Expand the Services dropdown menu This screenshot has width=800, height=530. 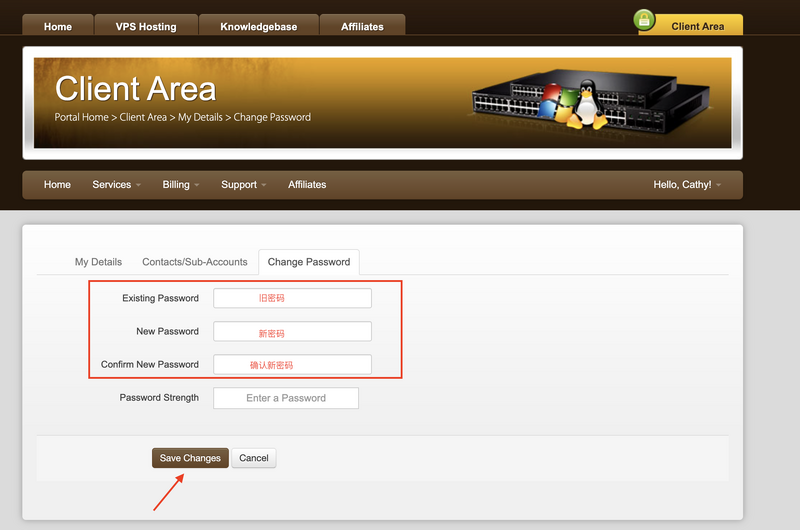pos(116,185)
